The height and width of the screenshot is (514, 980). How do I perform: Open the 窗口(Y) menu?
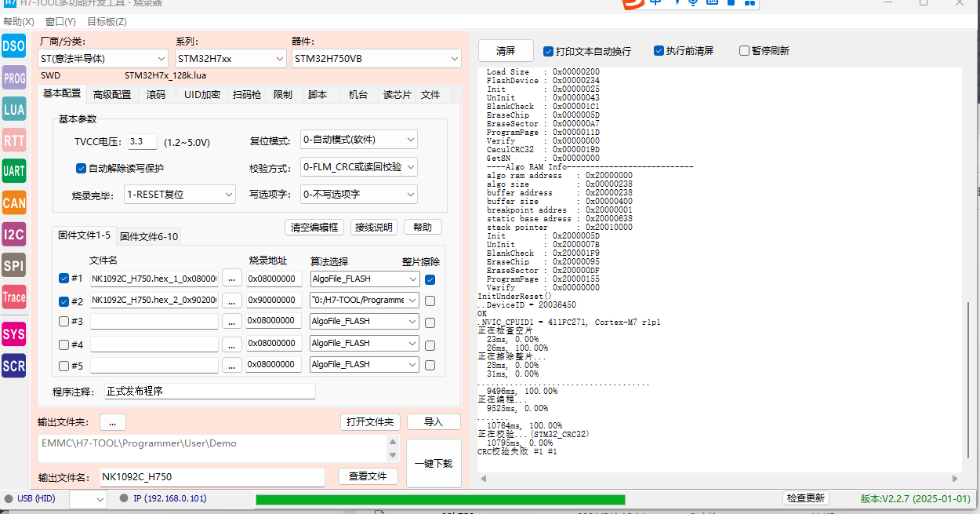60,22
